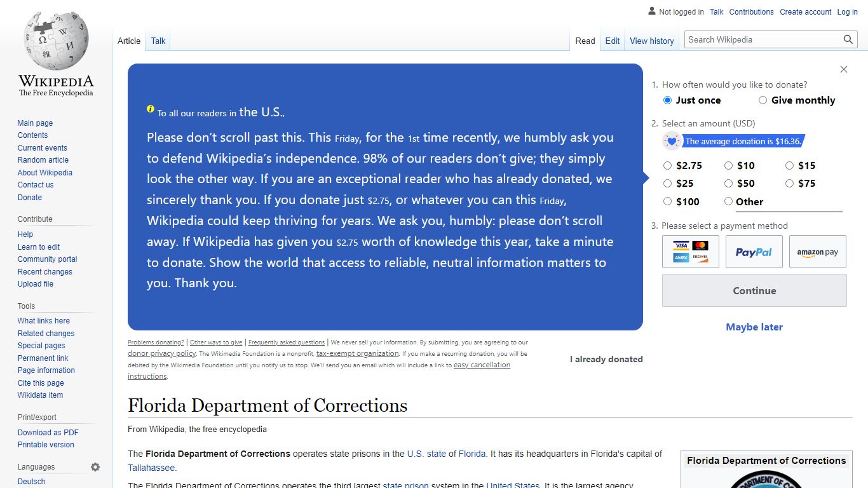
Task: Switch to the Talk tab
Action: 158,41
